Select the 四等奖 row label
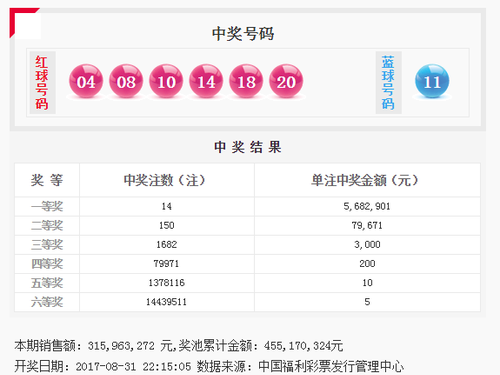Image resolution: width=500 pixels, height=375 pixels. pos(47,264)
